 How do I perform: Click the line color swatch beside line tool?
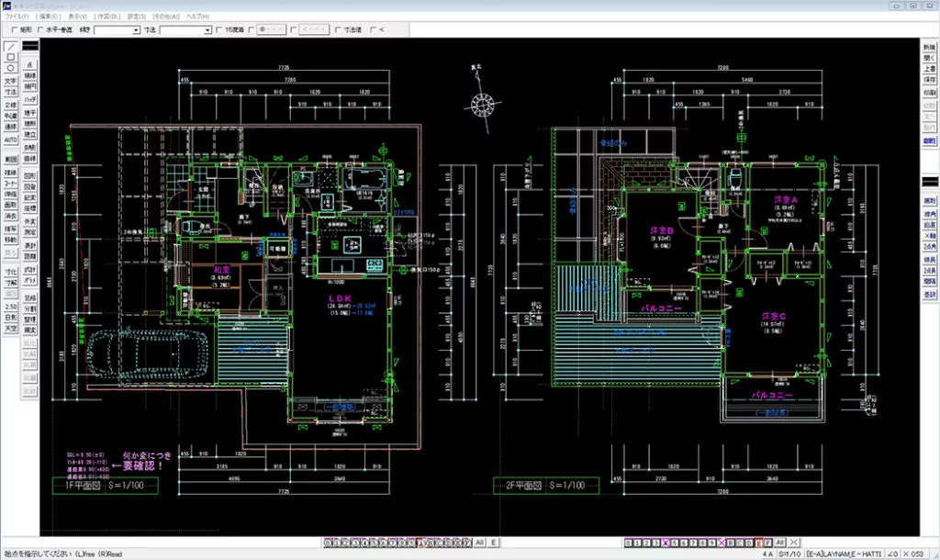(29, 46)
